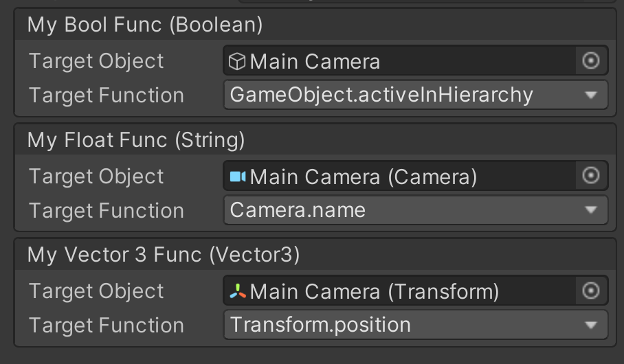Click Target Function label under My Vector 3 Func

click(x=107, y=326)
